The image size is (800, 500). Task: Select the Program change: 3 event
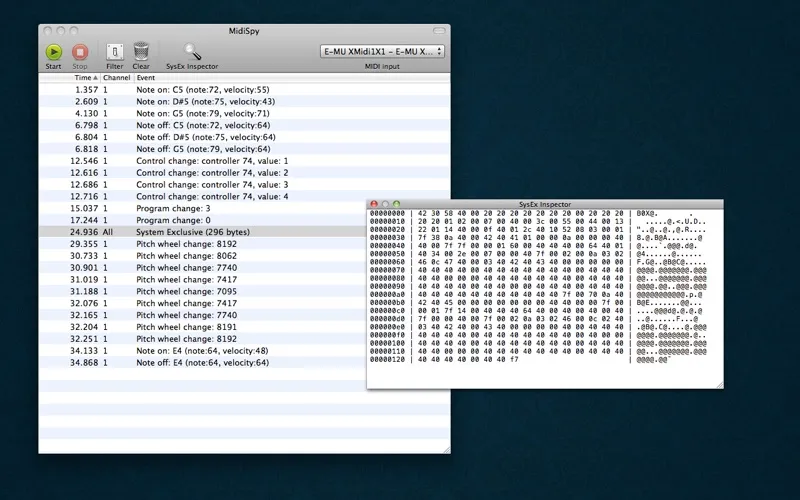pyautogui.click(x=173, y=208)
